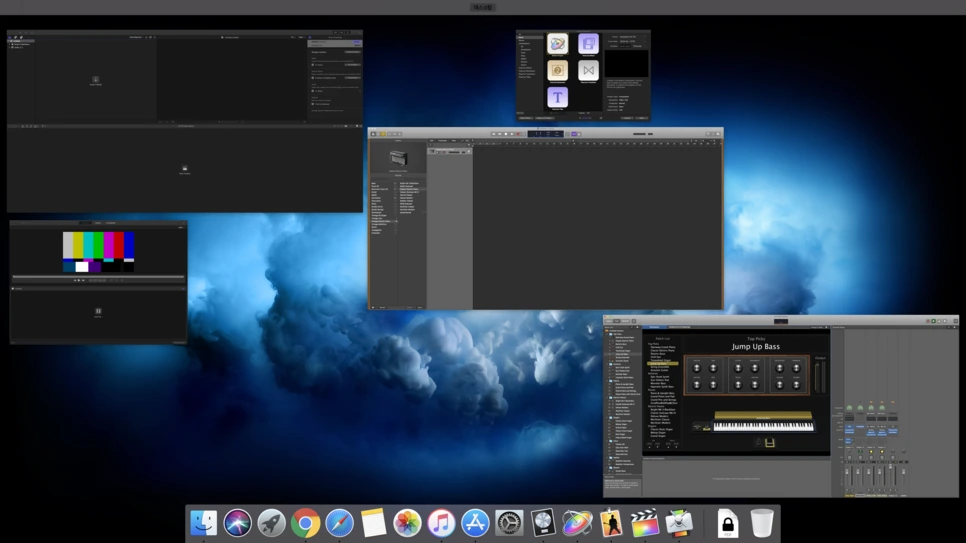
Task: Select the Motion Project template icon
Action: tap(558, 44)
